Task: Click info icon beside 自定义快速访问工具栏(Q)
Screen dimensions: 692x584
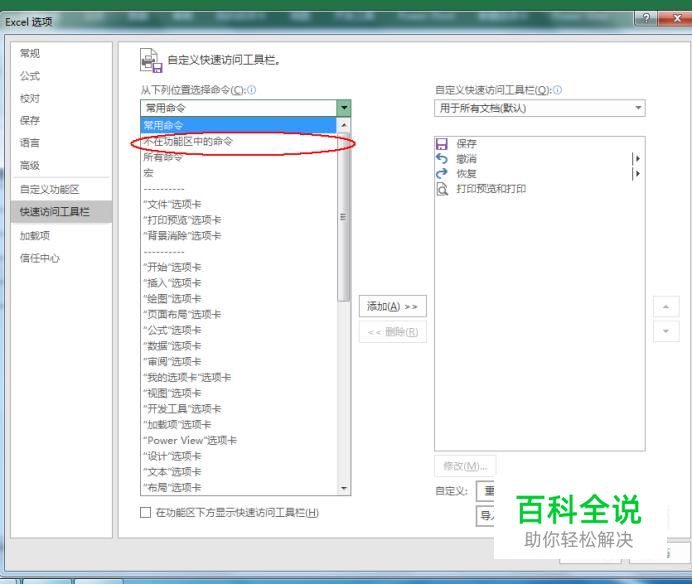Action: click(557, 90)
